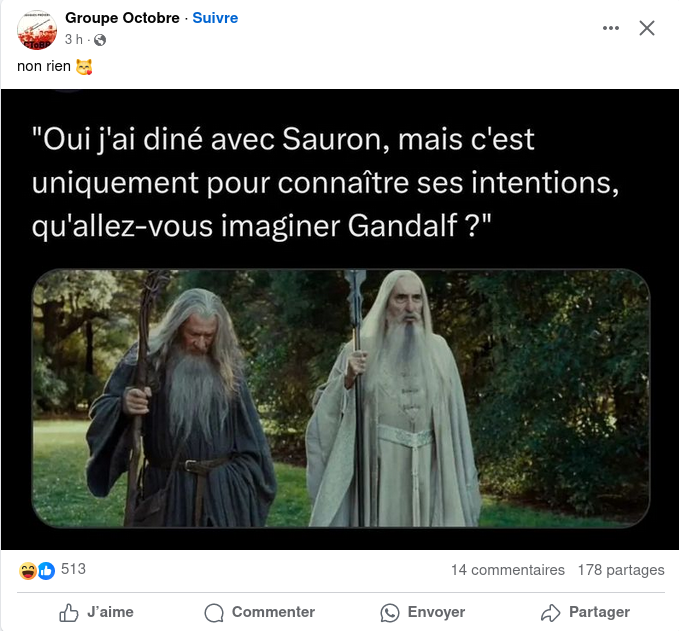The width and height of the screenshot is (679, 631).
Task: Open the 3 h post timestamp
Action: (73, 39)
